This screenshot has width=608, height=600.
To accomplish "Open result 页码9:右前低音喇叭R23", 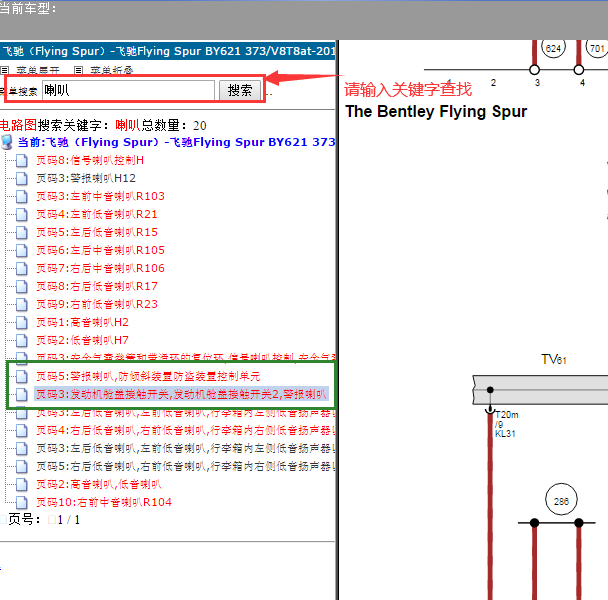I will [x=97, y=304].
